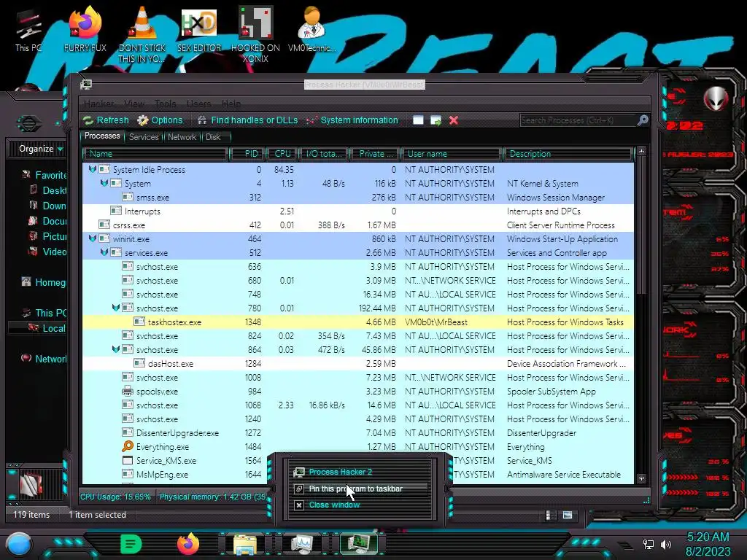747x560 pixels.
Task: Collapse the services.exe tree node
Action: click(104, 252)
